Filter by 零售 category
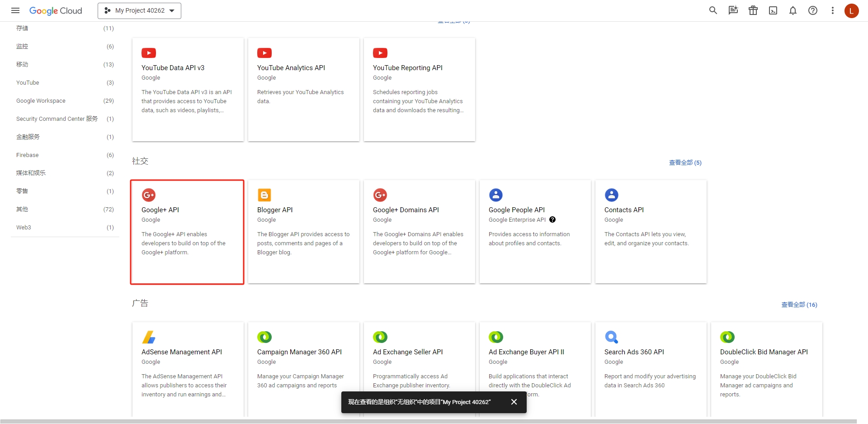The width and height of the screenshot is (868, 424). pyautogui.click(x=65, y=191)
